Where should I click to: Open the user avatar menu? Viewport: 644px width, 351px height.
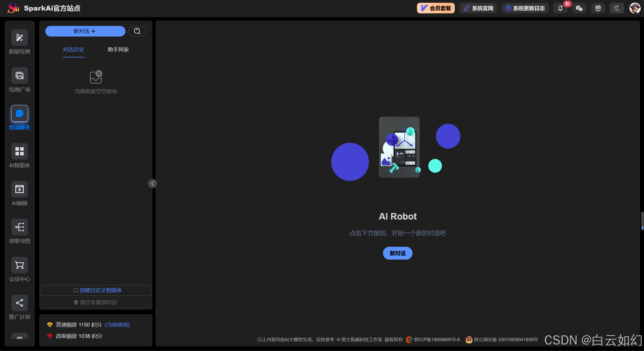click(635, 8)
